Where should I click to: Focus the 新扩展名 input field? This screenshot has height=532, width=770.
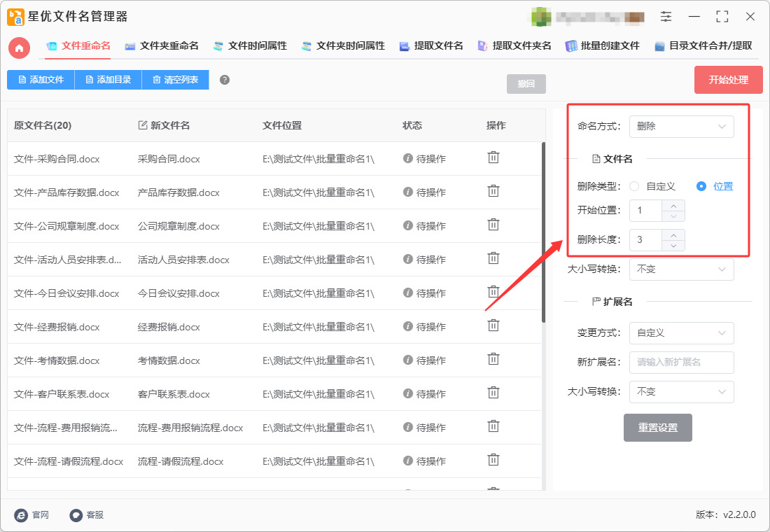pos(682,363)
